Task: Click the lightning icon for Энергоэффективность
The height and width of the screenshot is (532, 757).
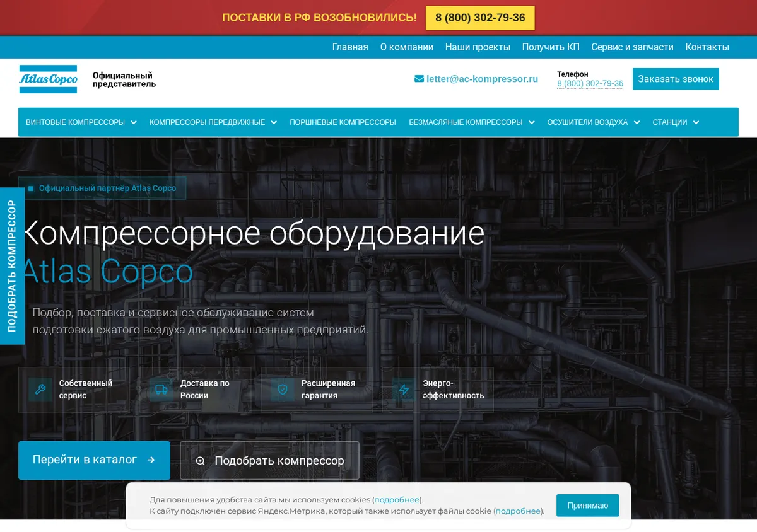Action: pos(404,390)
